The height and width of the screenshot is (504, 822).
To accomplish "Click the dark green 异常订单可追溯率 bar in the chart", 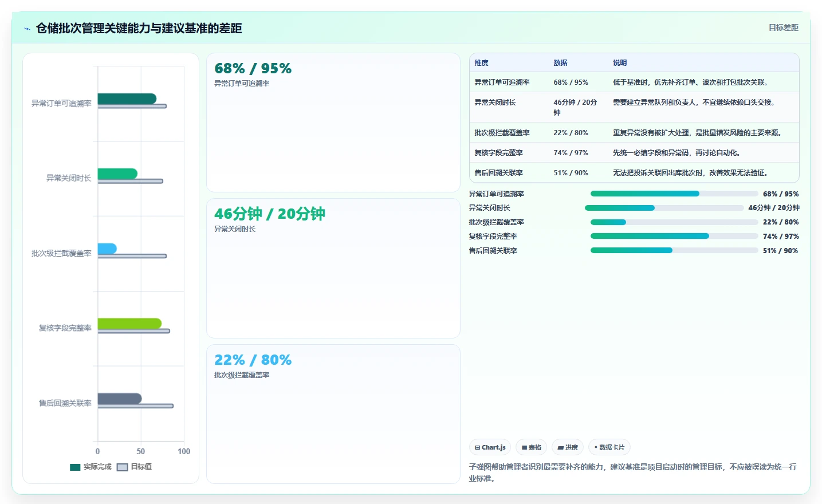I will pyautogui.click(x=127, y=99).
